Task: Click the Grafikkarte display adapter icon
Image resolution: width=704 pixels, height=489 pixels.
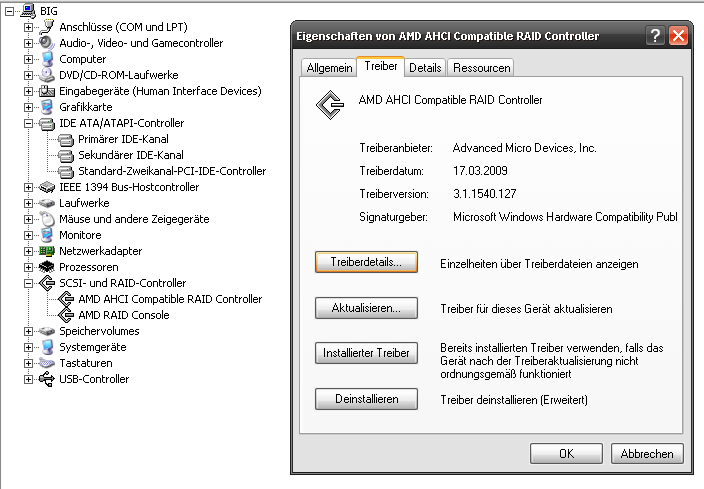Action: [x=47, y=107]
